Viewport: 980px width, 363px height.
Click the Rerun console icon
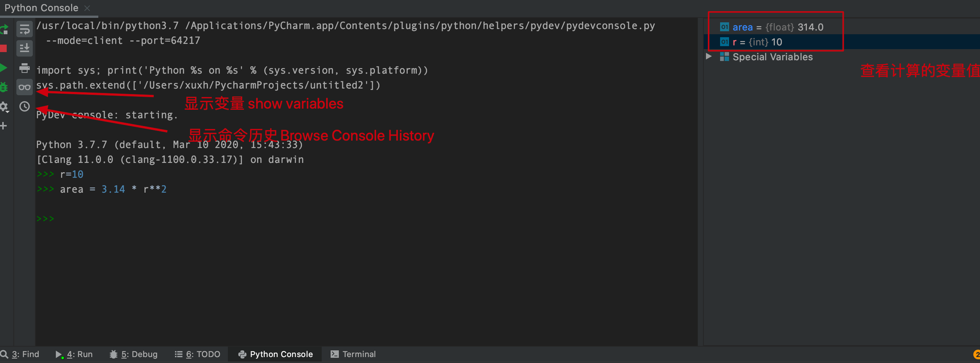(4, 29)
